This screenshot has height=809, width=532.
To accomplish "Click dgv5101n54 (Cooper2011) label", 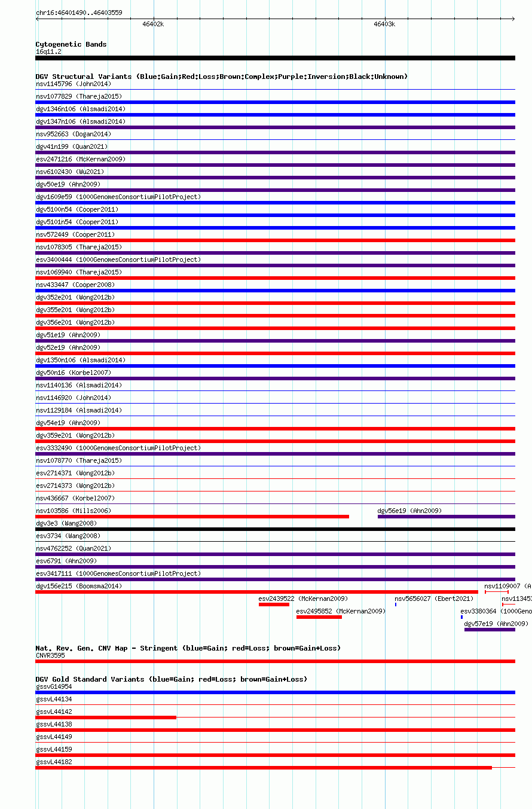I will click(77, 222).
